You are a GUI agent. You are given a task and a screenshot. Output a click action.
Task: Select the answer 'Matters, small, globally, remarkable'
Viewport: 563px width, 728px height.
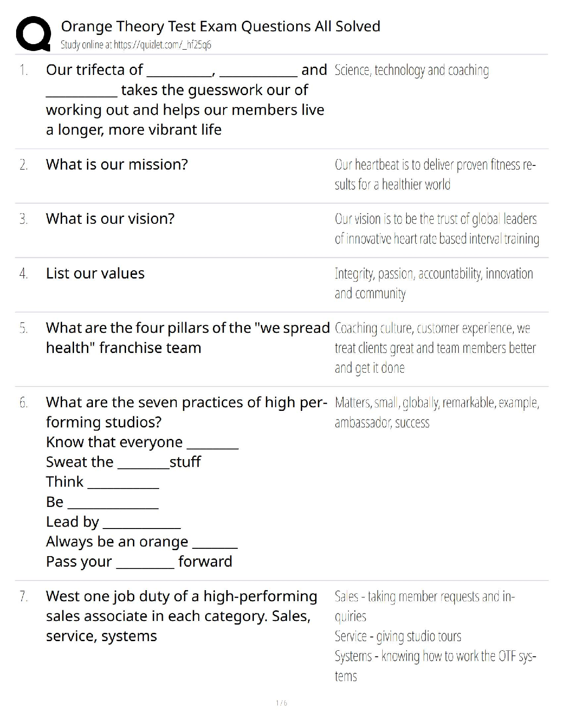[437, 413]
